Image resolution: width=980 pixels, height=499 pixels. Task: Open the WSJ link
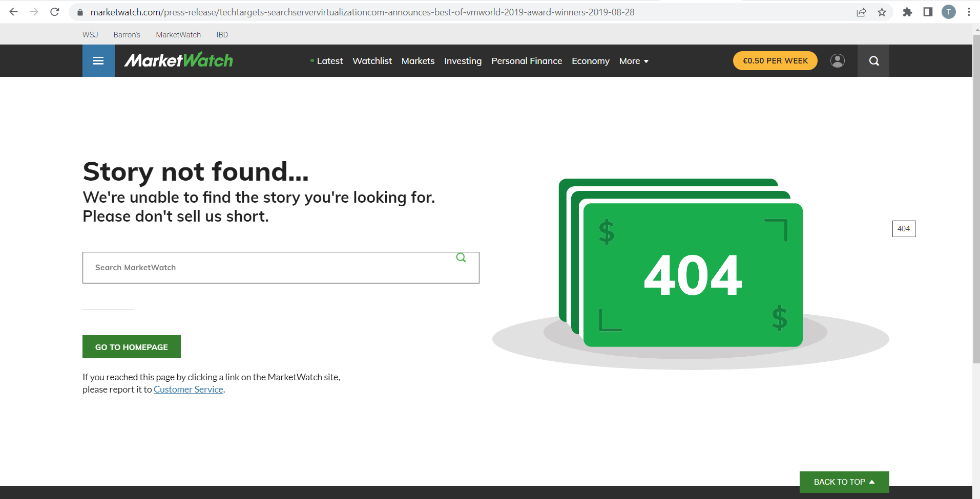pos(90,35)
